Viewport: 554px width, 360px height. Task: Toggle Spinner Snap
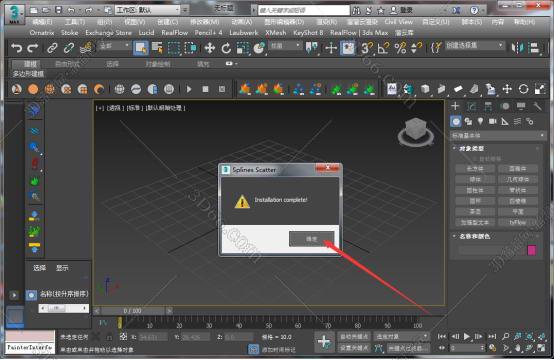pos(417,48)
